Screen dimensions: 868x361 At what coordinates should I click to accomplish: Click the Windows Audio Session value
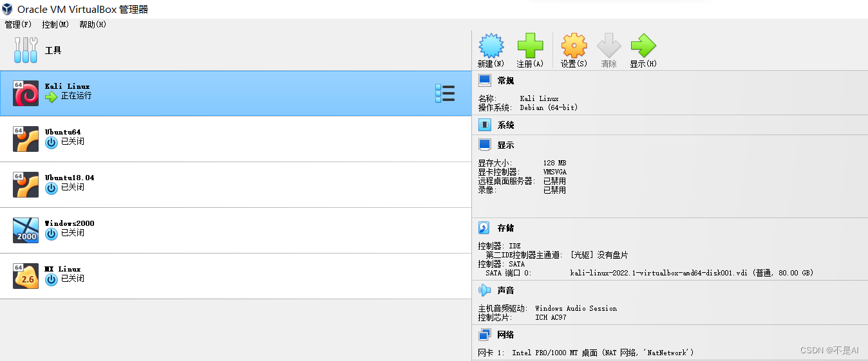(x=576, y=309)
